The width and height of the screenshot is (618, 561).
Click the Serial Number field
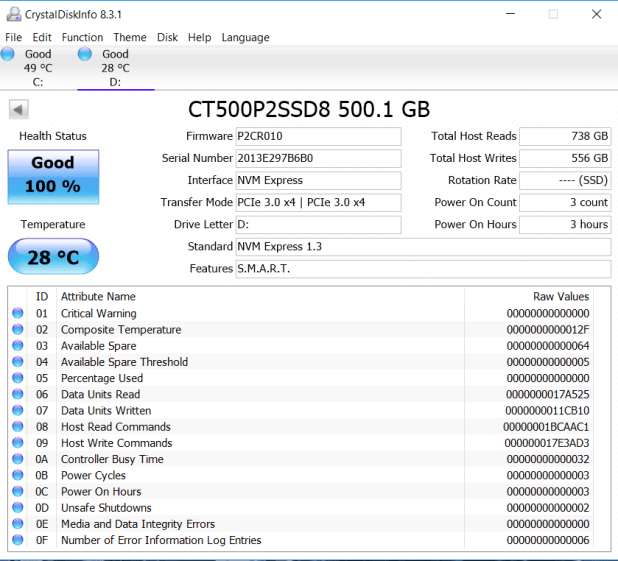coord(318,158)
